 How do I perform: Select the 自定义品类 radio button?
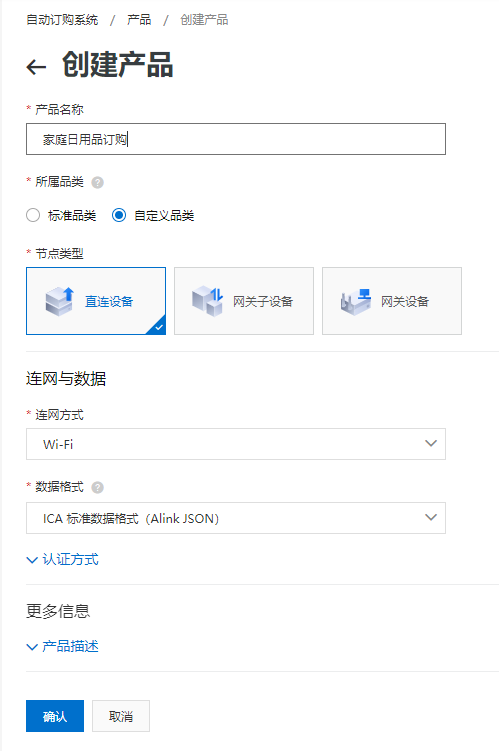(119, 216)
